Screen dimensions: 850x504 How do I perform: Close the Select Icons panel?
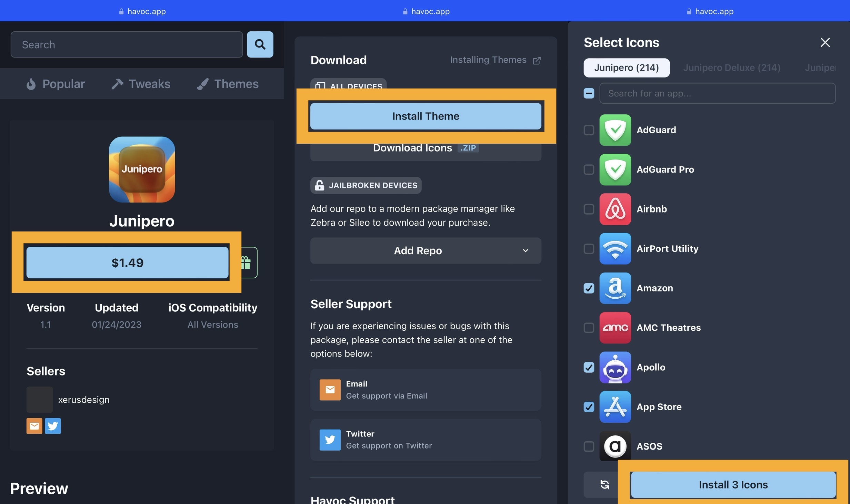pos(825,42)
